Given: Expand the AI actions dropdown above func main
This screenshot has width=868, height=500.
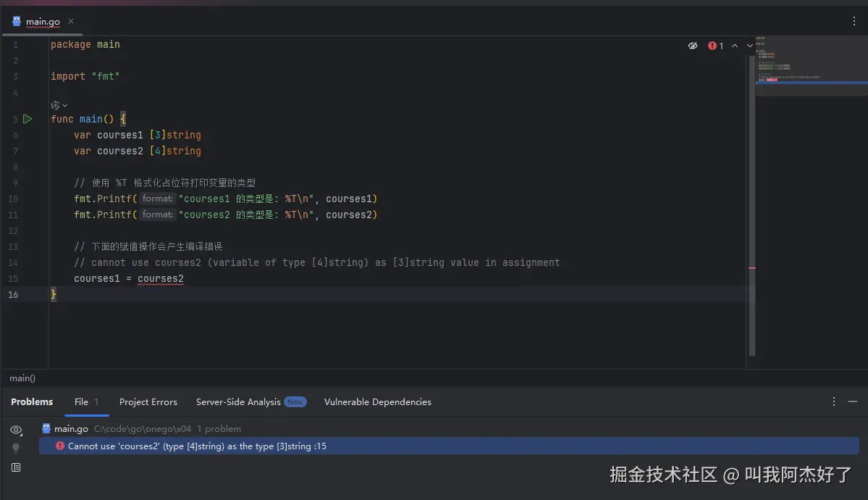Looking at the screenshot, I should click(x=59, y=105).
